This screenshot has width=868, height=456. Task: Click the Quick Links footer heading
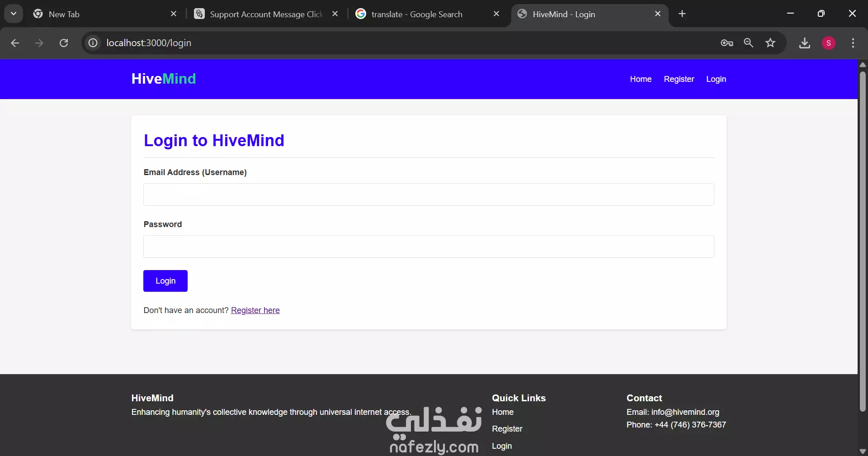click(519, 398)
